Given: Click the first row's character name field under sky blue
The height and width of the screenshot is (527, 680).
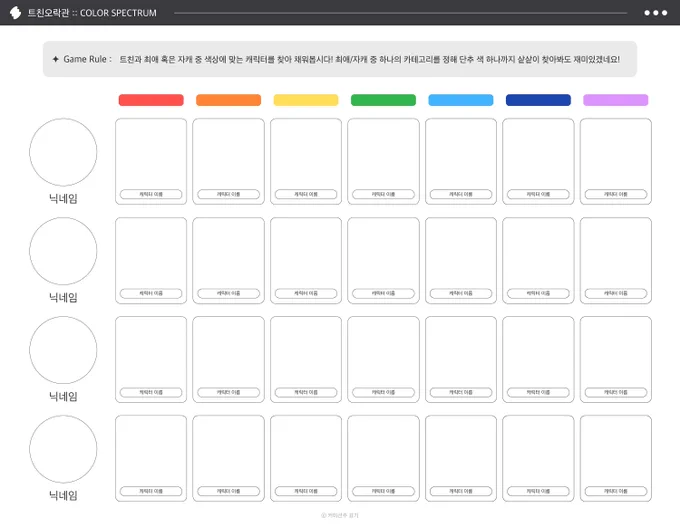Looking at the screenshot, I should [x=461, y=194].
